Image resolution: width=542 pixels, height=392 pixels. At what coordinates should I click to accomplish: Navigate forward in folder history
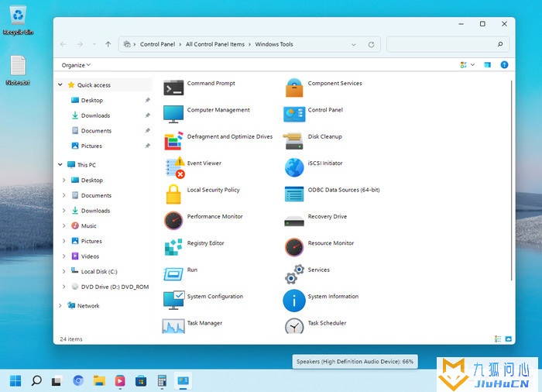[80, 44]
